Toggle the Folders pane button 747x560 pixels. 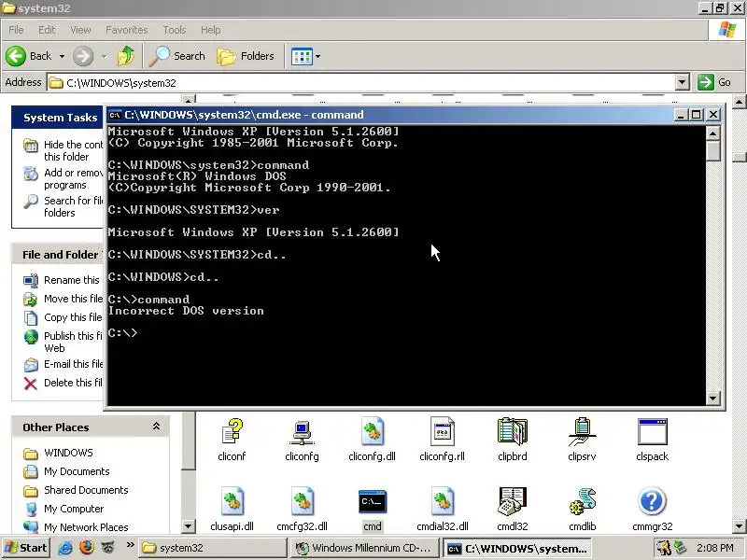click(x=246, y=56)
